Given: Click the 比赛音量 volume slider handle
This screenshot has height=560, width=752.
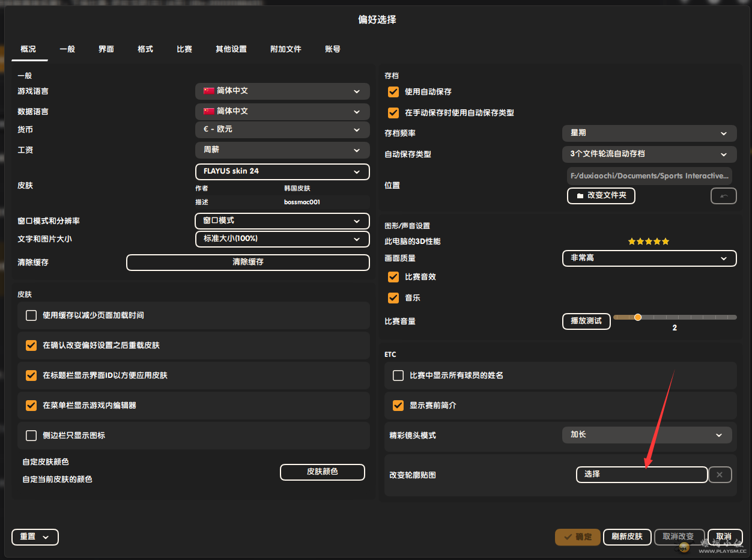Looking at the screenshot, I should click(638, 317).
